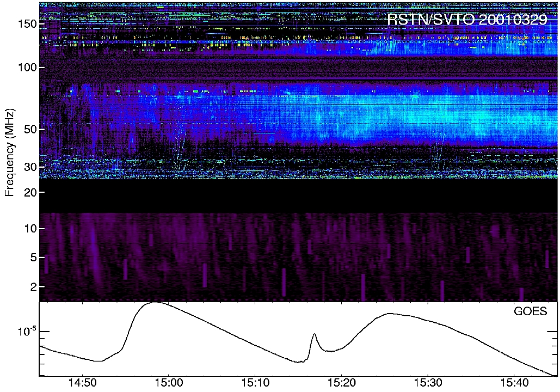Click the 10⁻⁵ flux axis label
This screenshot has width=560, height=392.
[x=27, y=331]
